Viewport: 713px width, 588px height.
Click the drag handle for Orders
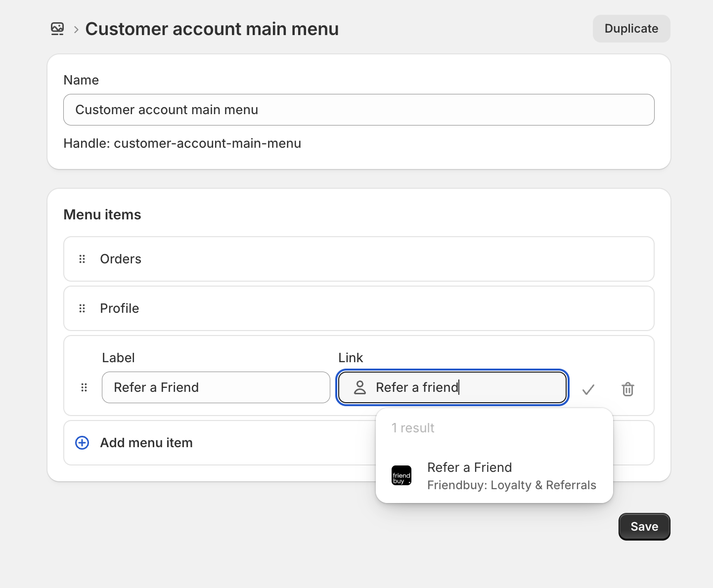coord(82,259)
